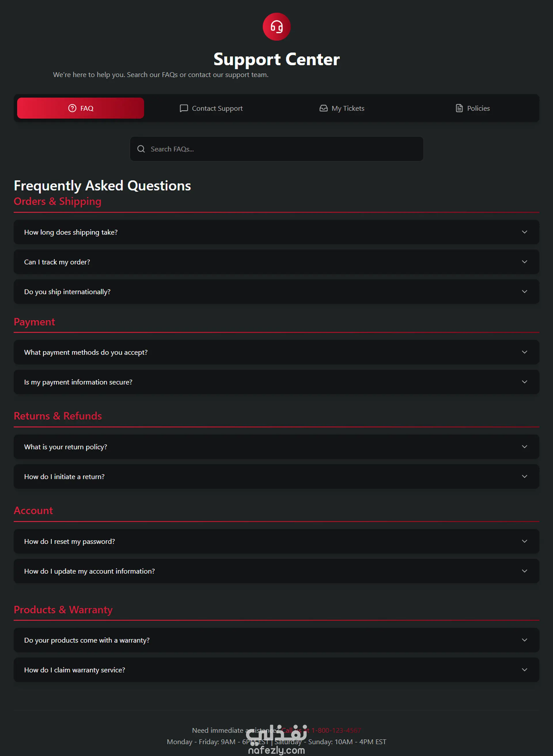Image resolution: width=553 pixels, height=756 pixels.
Task: Expand 'What payment methods do you accept?'
Action: click(x=276, y=352)
